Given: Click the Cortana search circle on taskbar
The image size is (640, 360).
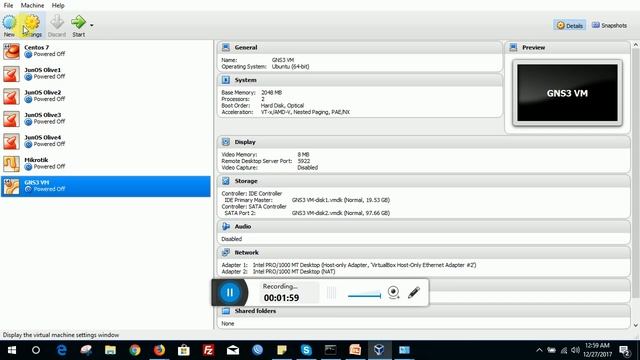Looking at the screenshot, I should pos(36,350).
